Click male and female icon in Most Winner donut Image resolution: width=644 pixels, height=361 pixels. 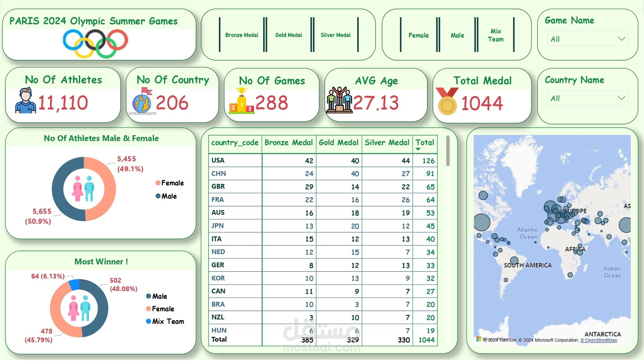[x=79, y=308]
